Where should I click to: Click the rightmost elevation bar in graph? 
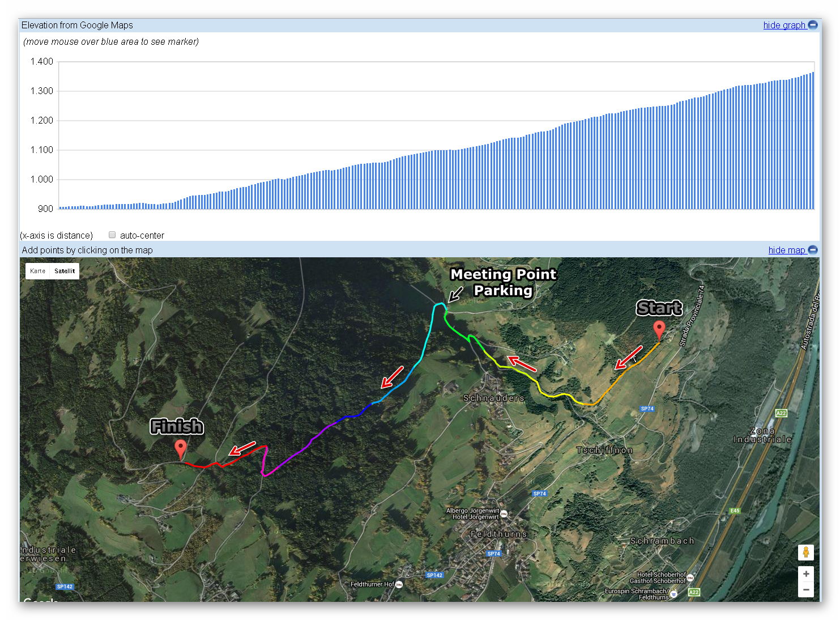[813, 141]
